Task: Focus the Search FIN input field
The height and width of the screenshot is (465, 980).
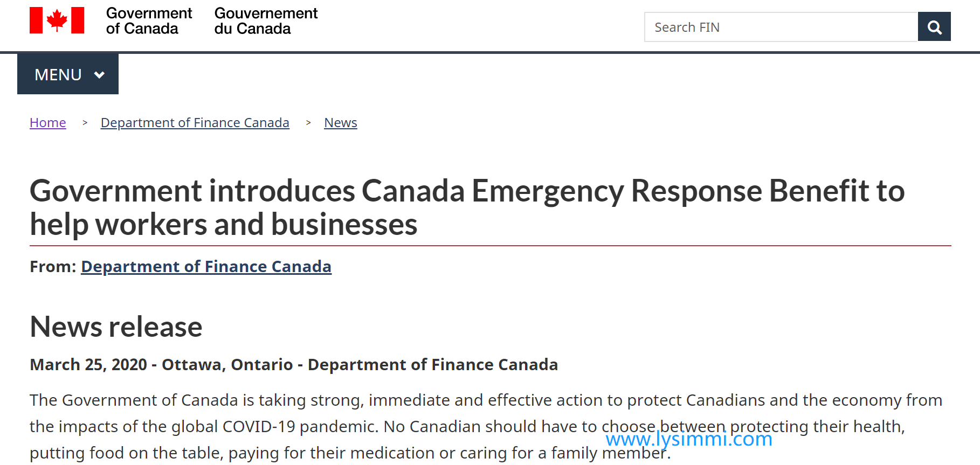Action: pos(781,27)
